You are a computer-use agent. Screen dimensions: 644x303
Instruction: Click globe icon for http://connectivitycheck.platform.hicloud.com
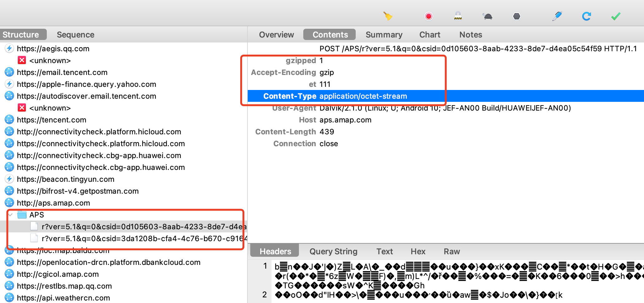click(9, 132)
